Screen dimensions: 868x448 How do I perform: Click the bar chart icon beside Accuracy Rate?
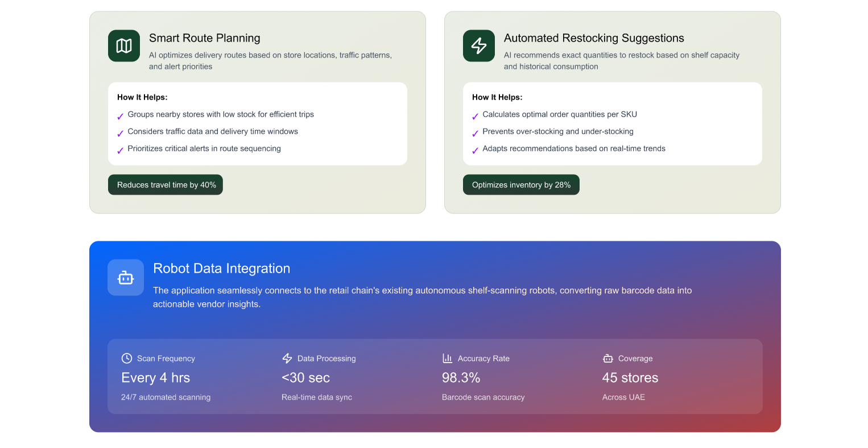pyautogui.click(x=448, y=358)
